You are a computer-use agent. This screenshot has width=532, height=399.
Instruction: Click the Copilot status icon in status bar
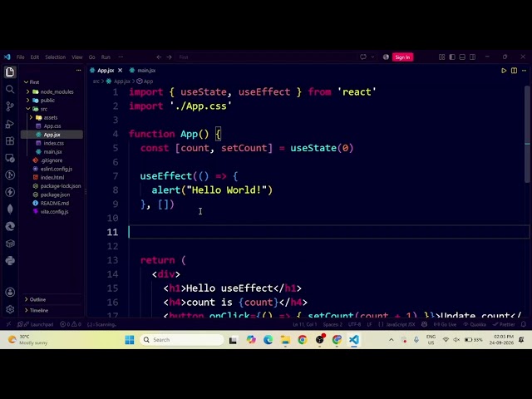click(x=424, y=324)
